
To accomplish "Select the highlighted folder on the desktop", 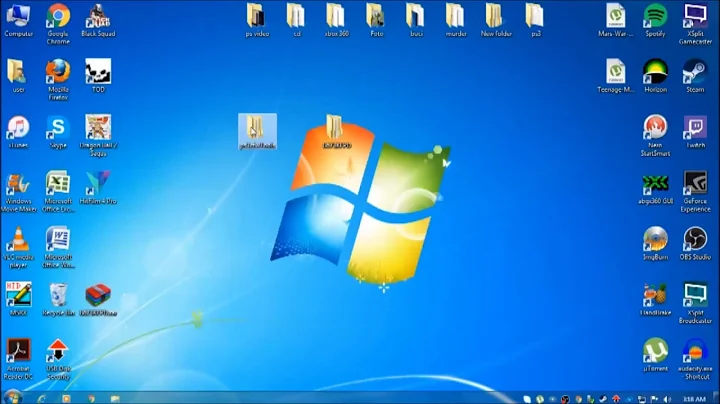I will coord(257,131).
